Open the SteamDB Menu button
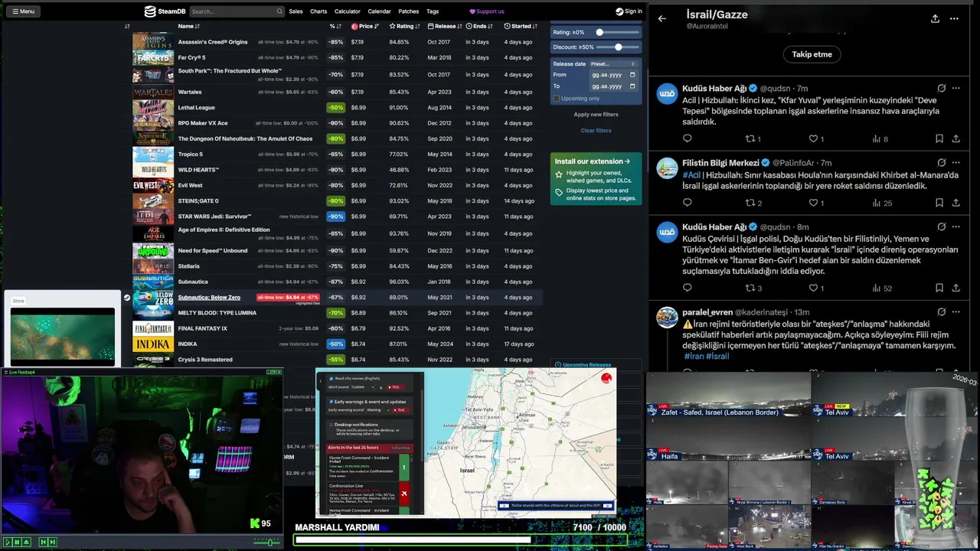Image resolution: width=980 pixels, height=551 pixels. coord(22,11)
